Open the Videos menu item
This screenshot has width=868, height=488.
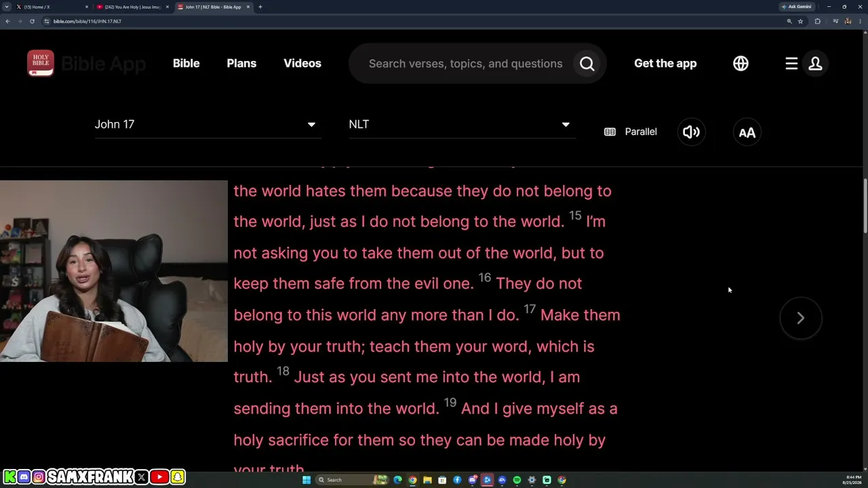(302, 63)
